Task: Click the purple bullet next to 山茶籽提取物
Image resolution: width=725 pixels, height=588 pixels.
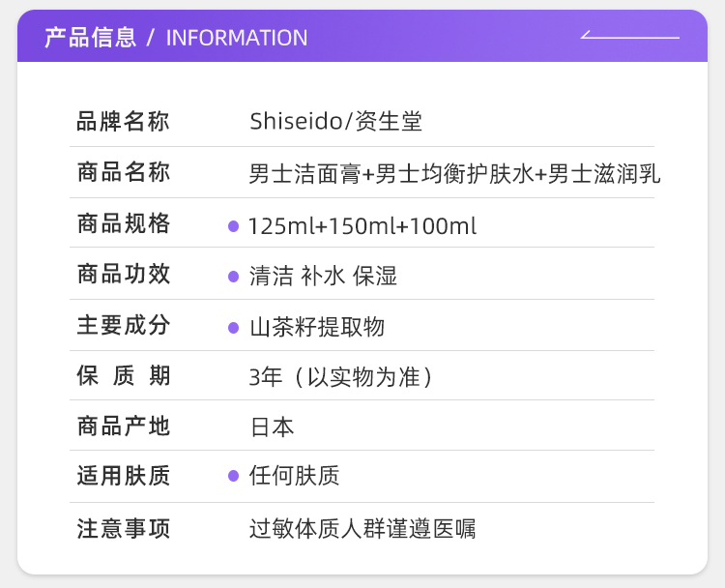Action: [233, 328]
